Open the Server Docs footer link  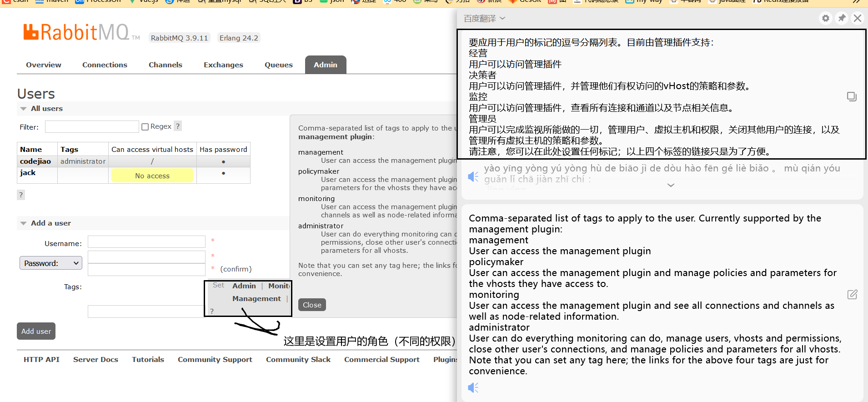point(95,359)
